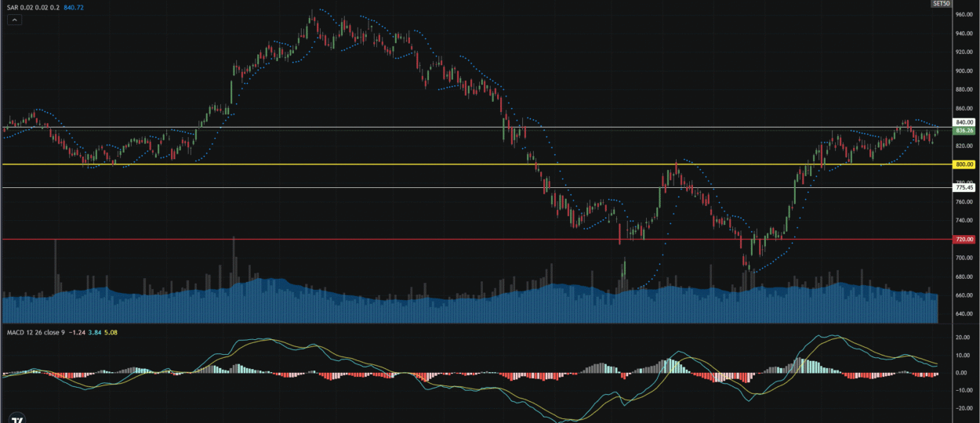
Task: Click the MACD 12 26 close 9 label
Action: [x=34, y=333]
